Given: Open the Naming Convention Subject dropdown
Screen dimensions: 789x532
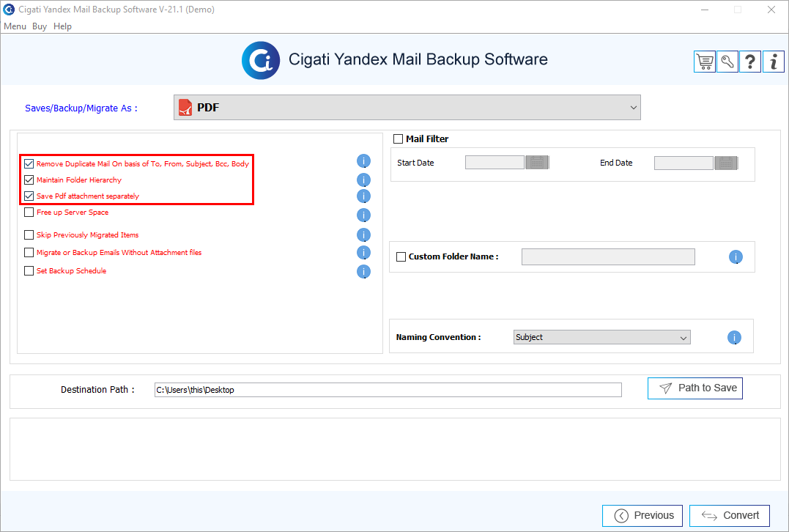Looking at the screenshot, I should click(601, 337).
